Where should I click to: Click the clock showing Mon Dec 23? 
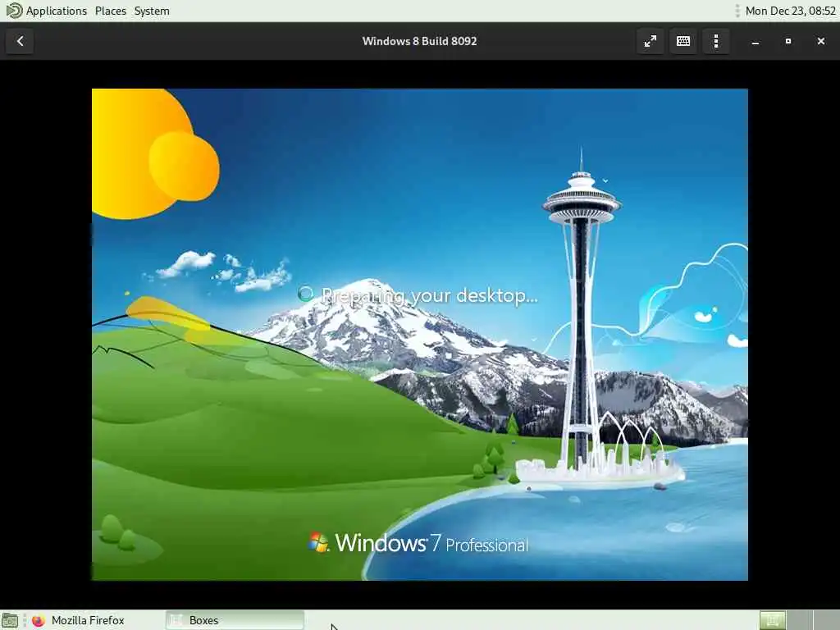790,11
